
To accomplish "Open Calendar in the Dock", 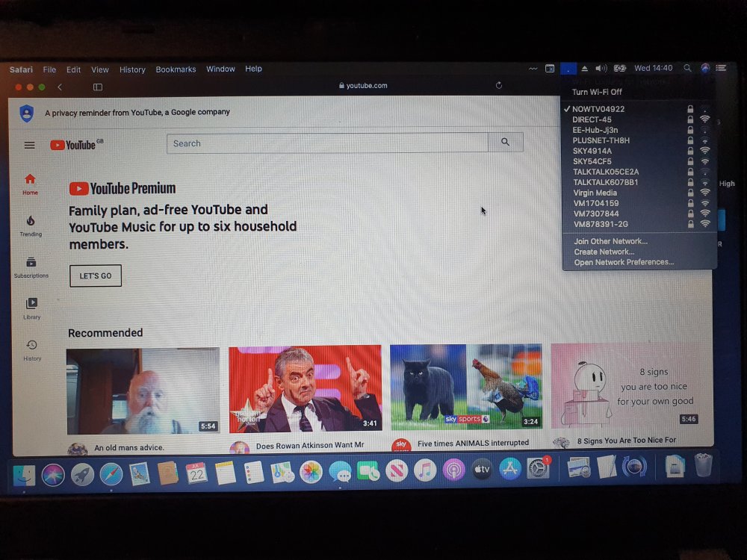I will (196, 473).
